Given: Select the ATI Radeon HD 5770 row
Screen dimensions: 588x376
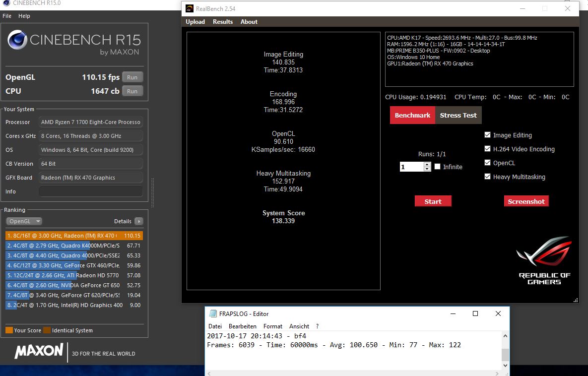Looking at the screenshot, I should [74, 275].
